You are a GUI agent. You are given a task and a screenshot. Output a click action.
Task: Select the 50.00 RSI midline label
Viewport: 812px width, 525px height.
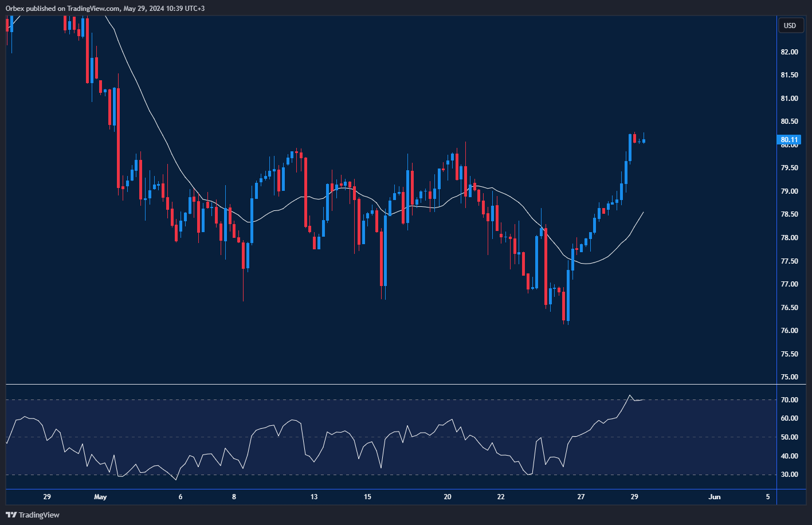coord(789,437)
